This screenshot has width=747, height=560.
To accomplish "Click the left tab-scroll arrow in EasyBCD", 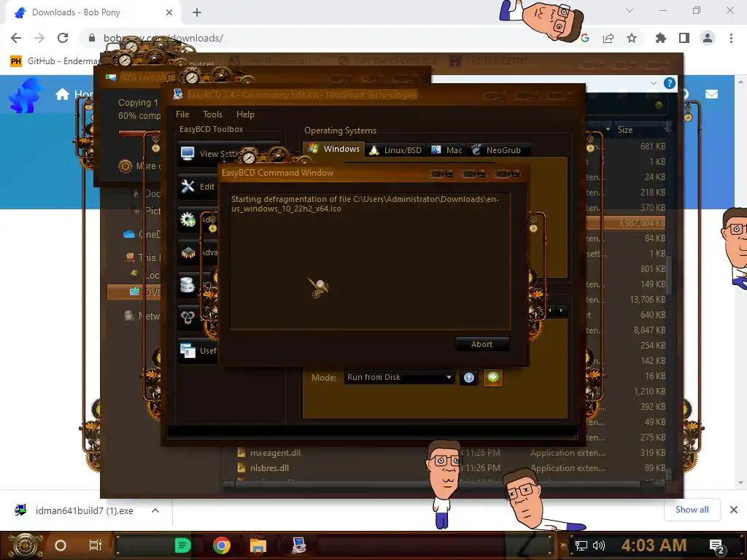I will coord(550,310).
